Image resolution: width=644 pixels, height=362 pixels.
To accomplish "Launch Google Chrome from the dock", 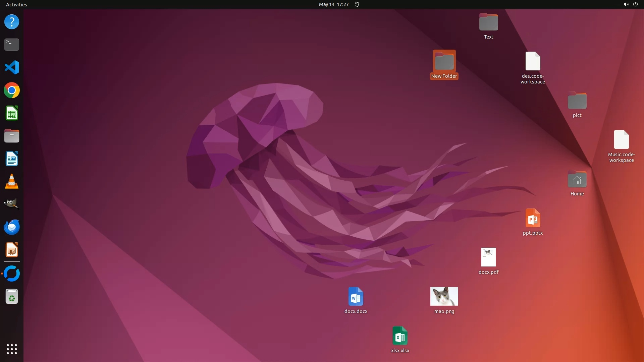I will coord(12,90).
